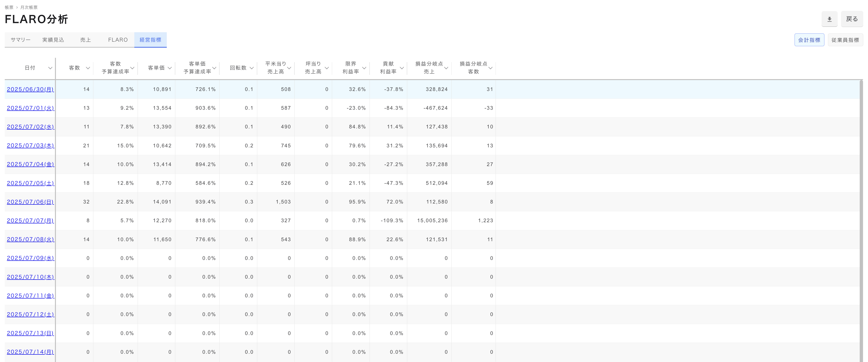Image resolution: width=868 pixels, height=362 pixels.
Task: Download the report with the download icon
Action: (x=829, y=19)
